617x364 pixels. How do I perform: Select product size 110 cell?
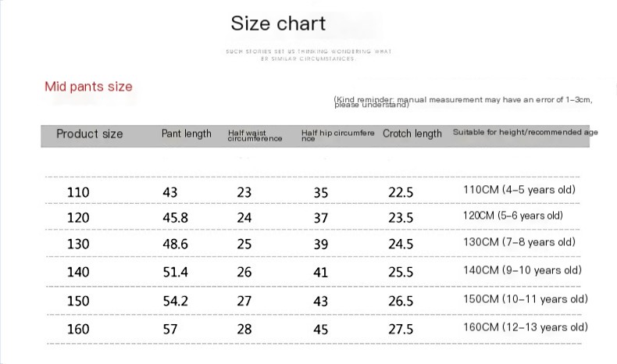(x=79, y=192)
